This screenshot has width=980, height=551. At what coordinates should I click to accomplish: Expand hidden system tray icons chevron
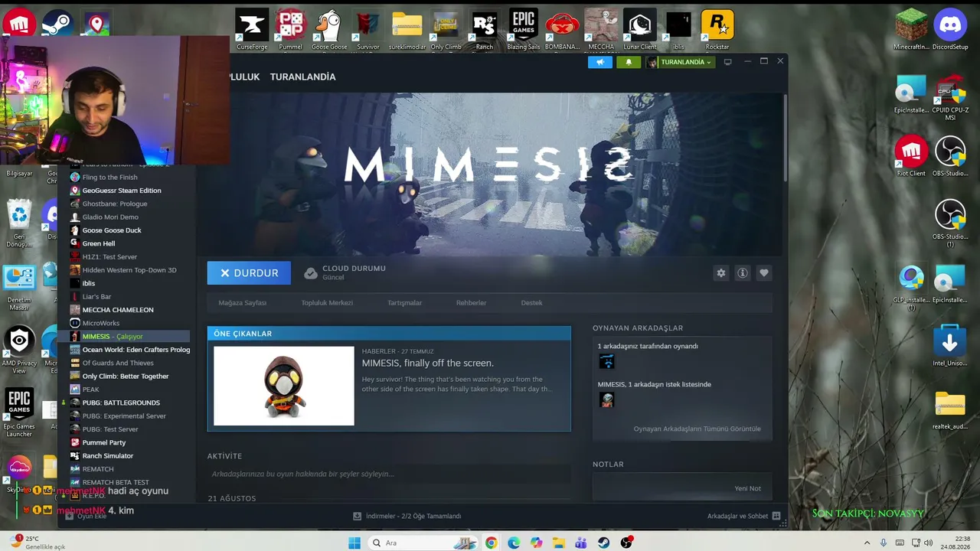867,543
